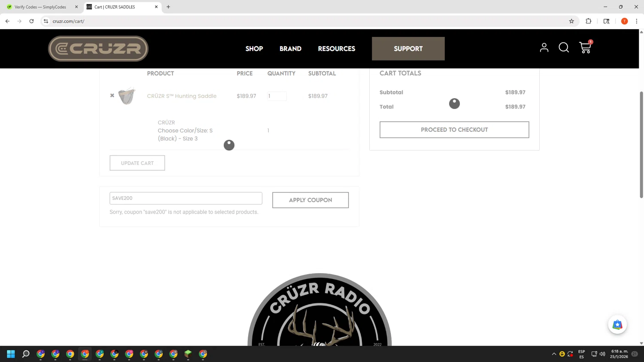Click the UPDATE CART button
Screen dimensions: 644x362
[x=137, y=163]
